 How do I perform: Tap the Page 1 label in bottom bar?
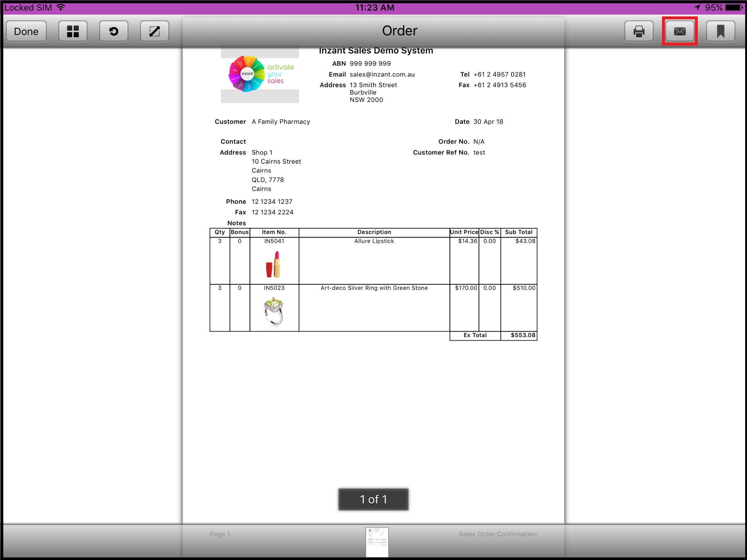pyautogui.click(x=220, y=534)
